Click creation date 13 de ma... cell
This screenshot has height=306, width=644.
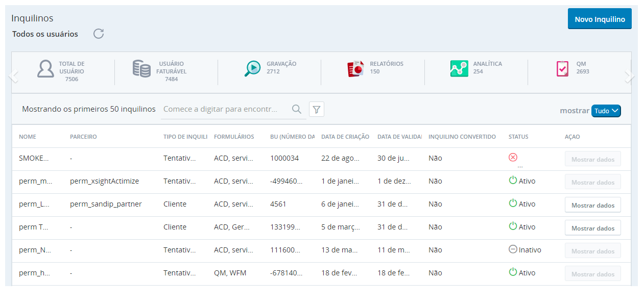[x=340, y=250]
